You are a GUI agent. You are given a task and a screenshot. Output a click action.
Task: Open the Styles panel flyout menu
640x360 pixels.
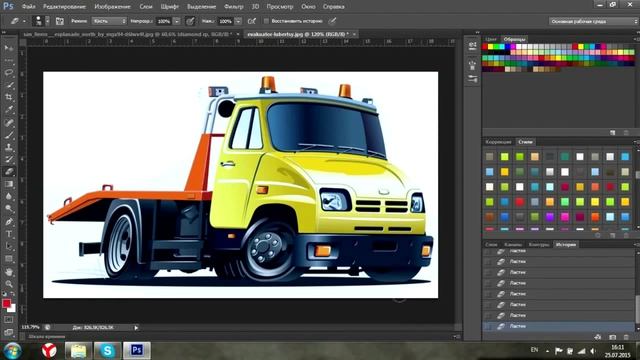tap(636, 142)
